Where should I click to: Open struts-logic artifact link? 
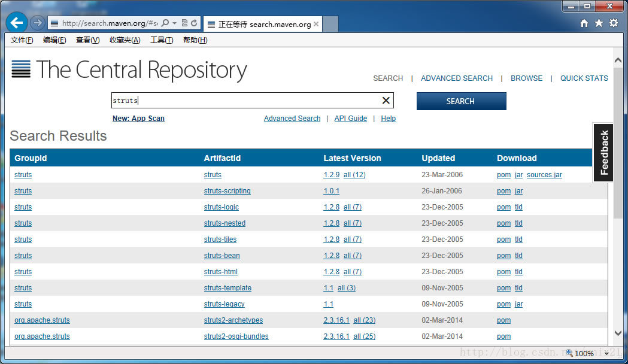point(221,207)
